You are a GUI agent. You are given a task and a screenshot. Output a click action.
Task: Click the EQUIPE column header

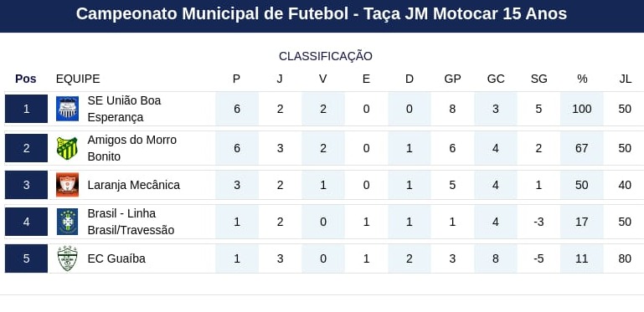pyautogui.click(x=78, y=79)
